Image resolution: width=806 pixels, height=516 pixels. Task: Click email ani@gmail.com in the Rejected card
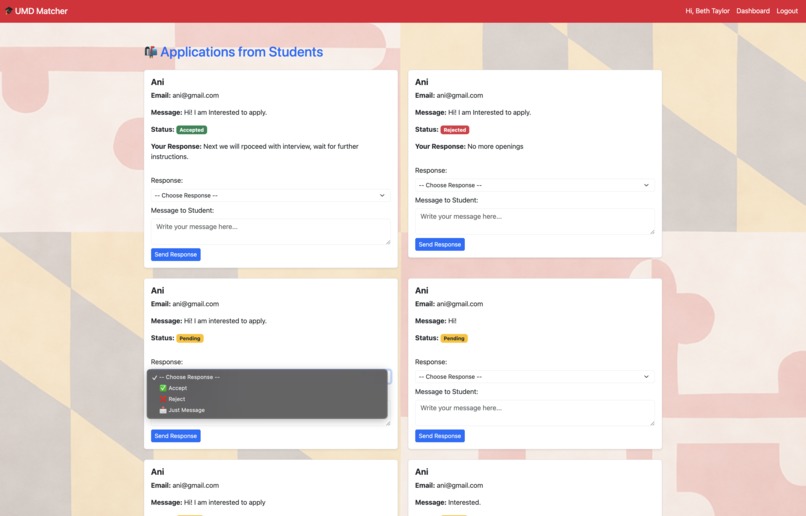(x=460, y=95)
